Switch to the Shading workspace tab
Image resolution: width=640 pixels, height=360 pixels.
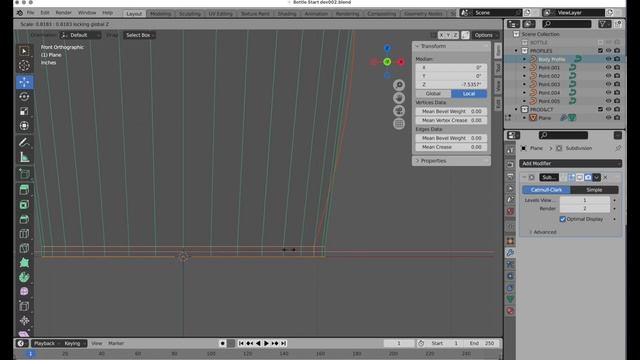[287, 13]
